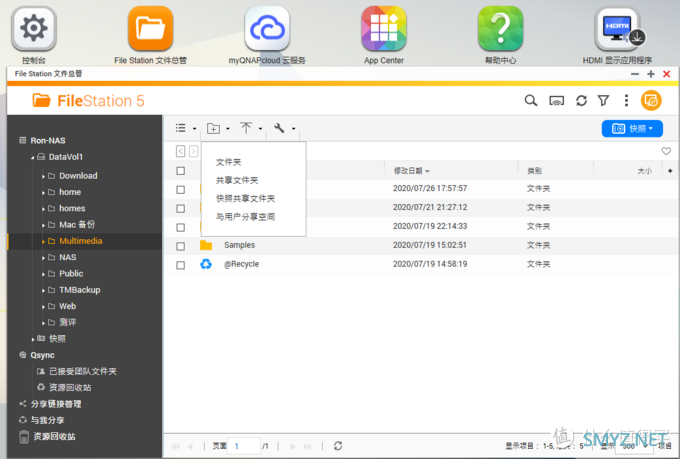Choose 与用户分享空间 from the create menu

pyautogui.click(x=245, y=216)
